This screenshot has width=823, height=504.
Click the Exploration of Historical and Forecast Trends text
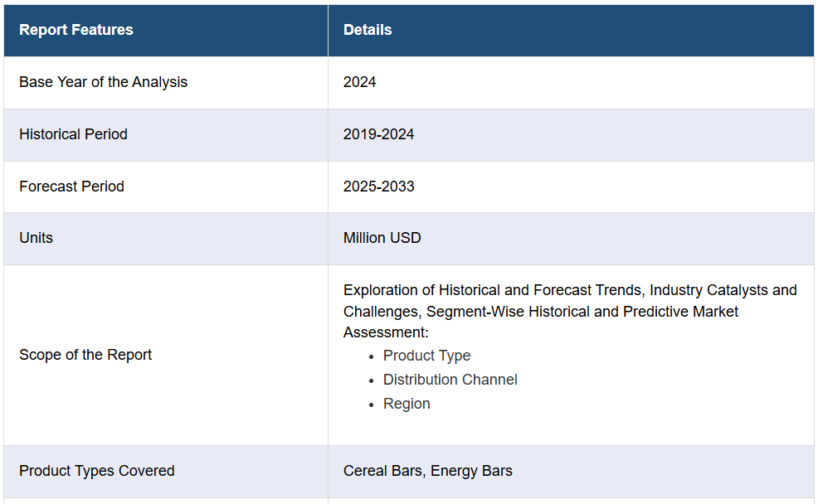click(x=494, y=290)
